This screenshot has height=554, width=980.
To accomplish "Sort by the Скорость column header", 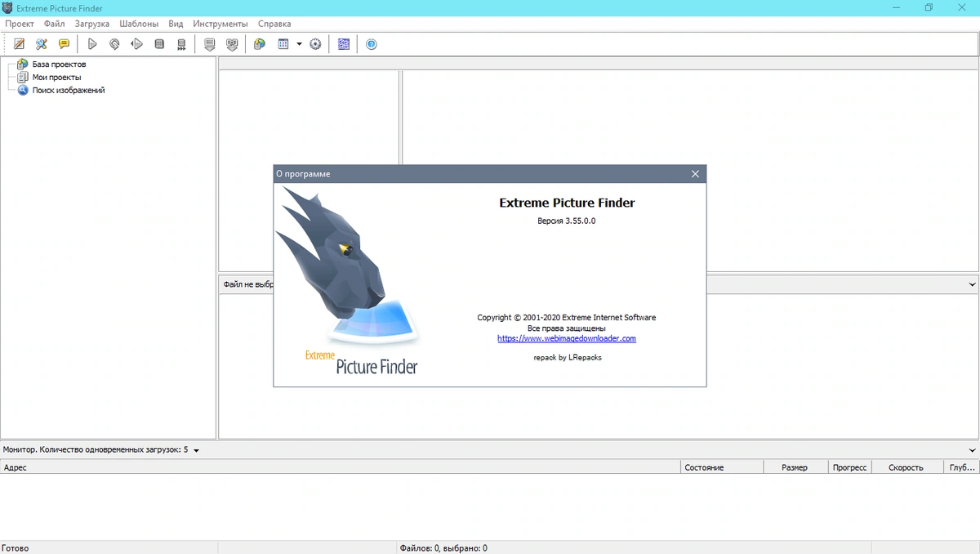I will 906,467.
